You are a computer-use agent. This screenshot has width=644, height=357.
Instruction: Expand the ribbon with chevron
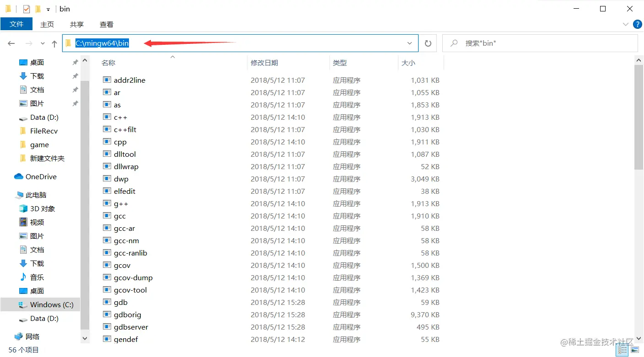pos(626,24)
